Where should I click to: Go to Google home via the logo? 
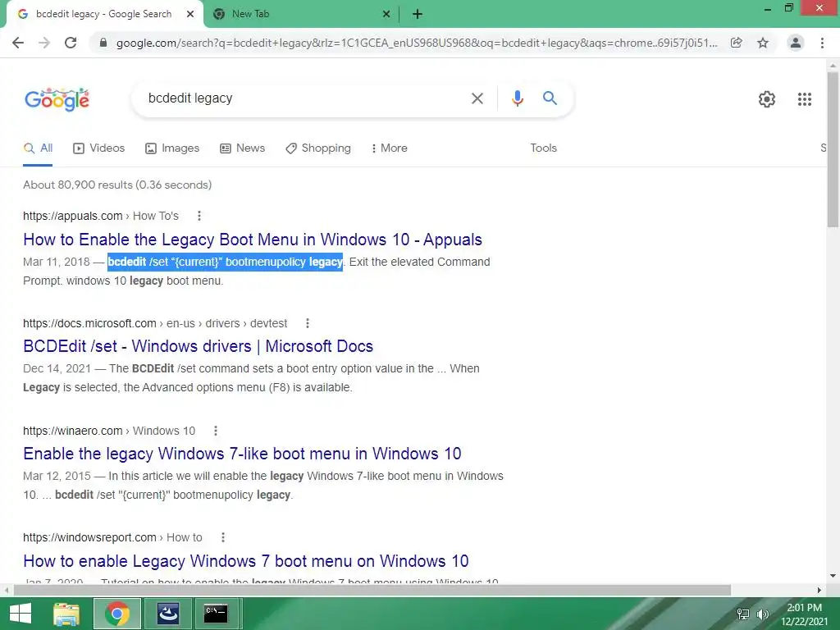[57, 99]
